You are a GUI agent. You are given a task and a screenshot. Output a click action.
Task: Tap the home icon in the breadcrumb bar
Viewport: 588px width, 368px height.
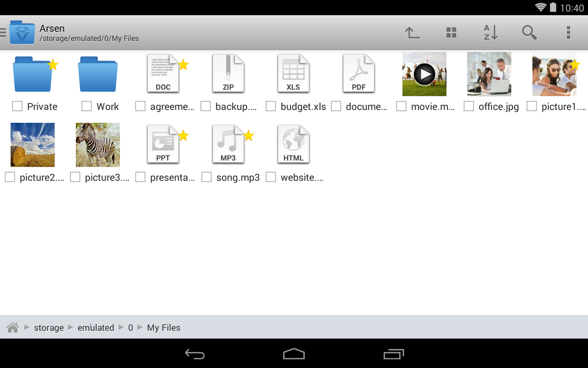point(12,327)
